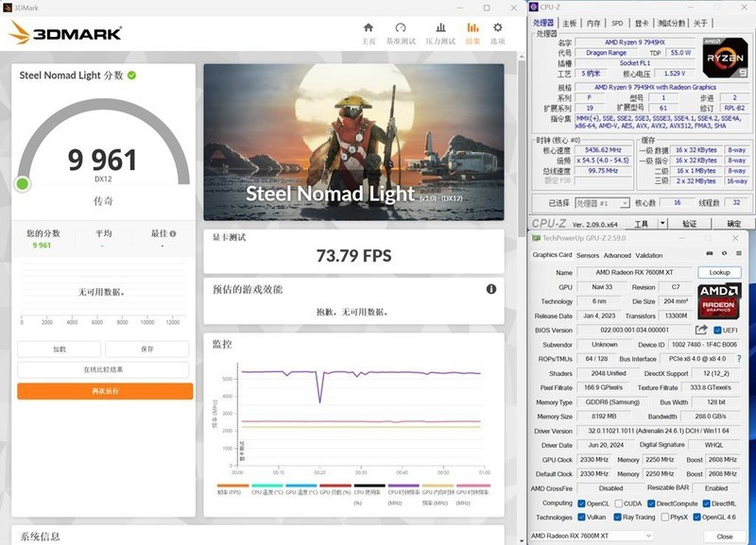Open the 压力测试 stress test icon
The width and height of the screenshot is (756, 545).
442,26
